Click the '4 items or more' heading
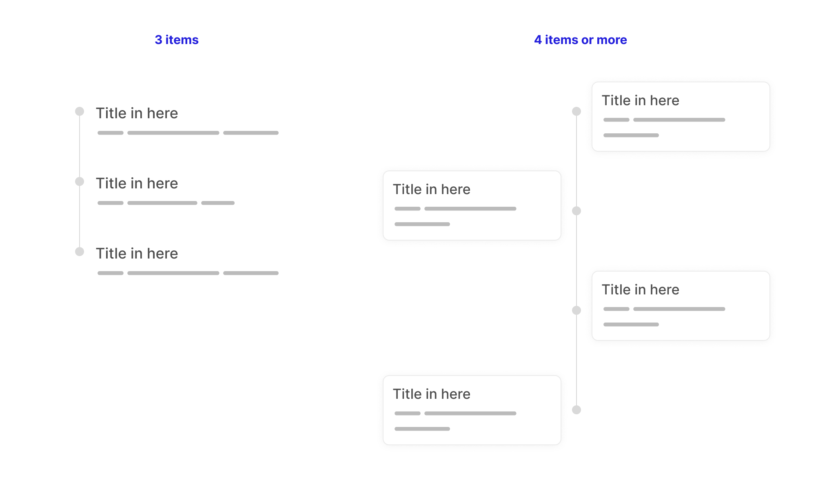This screenshot has width=816, height=504. (580, 40)
